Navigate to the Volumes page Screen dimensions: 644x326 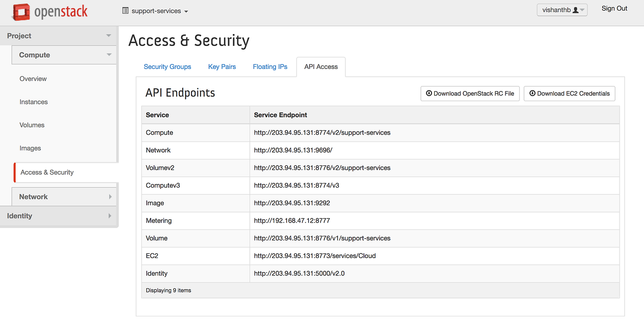pos(32,125)
